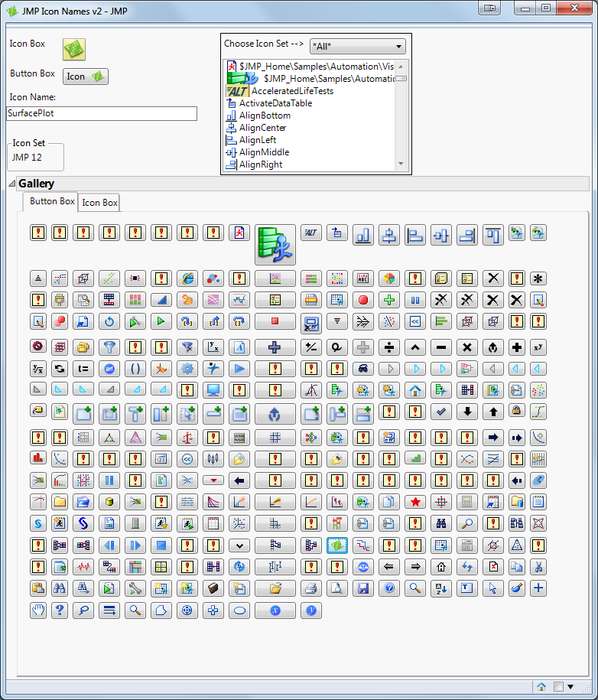This screenshot has height=700, width=598.
Task: Click the hand grabber icon button
Action: point(38,610)
